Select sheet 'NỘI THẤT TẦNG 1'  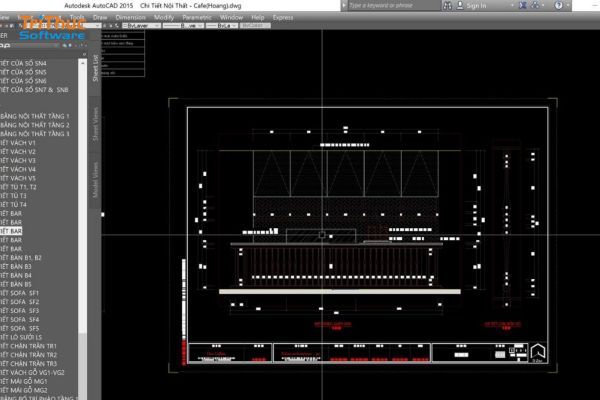[x=35, y=116]
